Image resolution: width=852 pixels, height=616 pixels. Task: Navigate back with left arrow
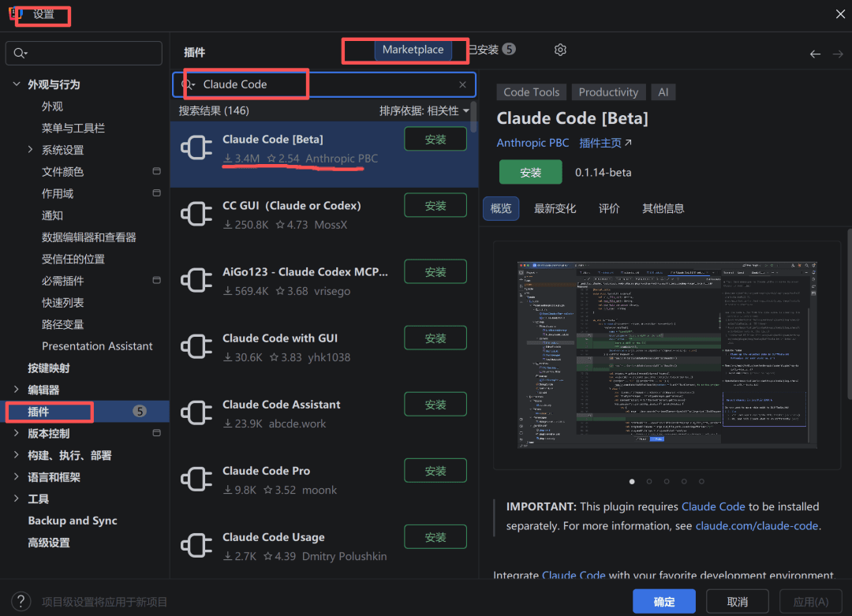pyautogui.click(x=815, y=54)
